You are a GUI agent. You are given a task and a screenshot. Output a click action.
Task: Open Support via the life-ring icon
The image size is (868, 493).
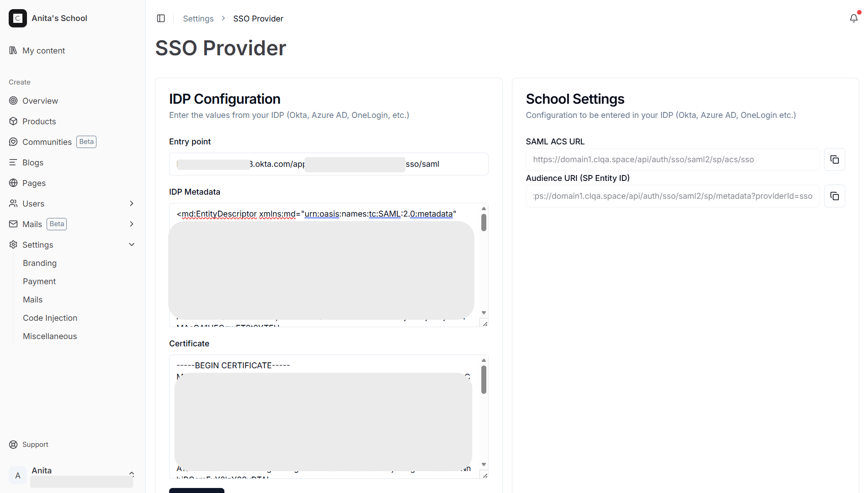(x=13, y=444)
